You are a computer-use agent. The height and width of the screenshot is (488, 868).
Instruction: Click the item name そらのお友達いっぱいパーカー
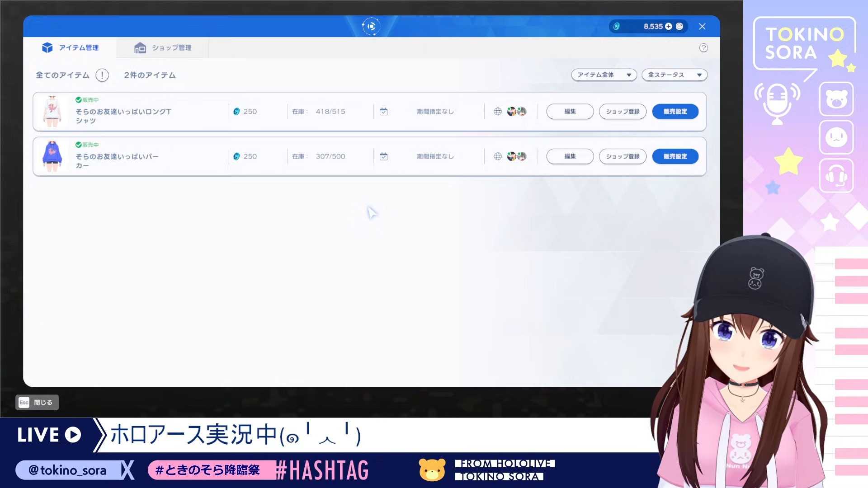(117, 161)
